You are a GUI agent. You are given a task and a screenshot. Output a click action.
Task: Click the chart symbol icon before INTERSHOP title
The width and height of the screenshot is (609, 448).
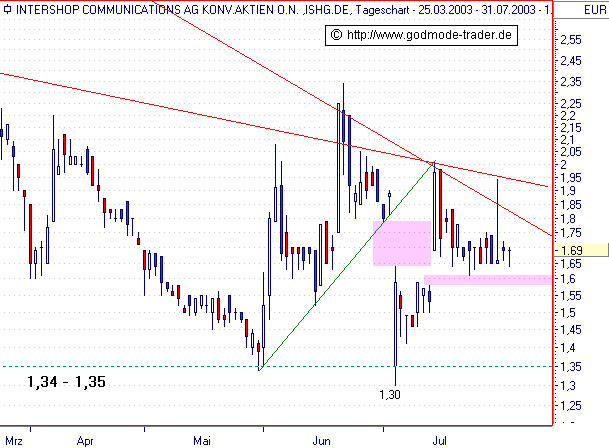pos(7,9)
